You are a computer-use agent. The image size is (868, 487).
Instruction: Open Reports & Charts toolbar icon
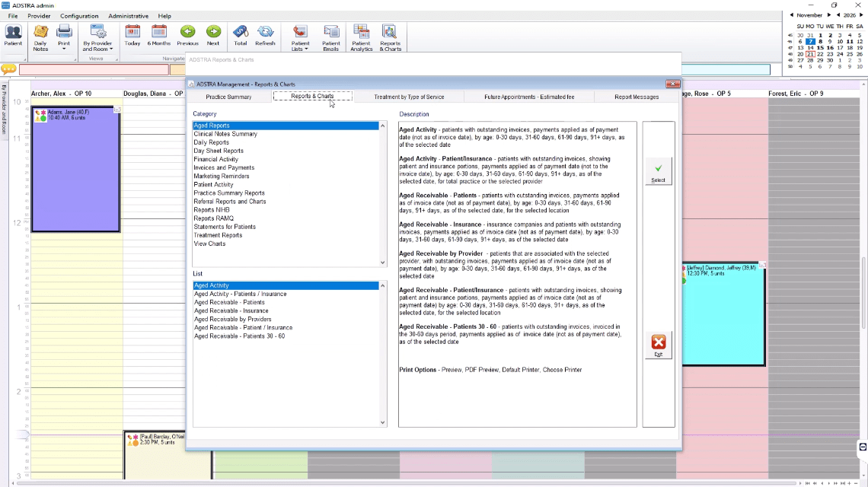click(x=391, y=37)
